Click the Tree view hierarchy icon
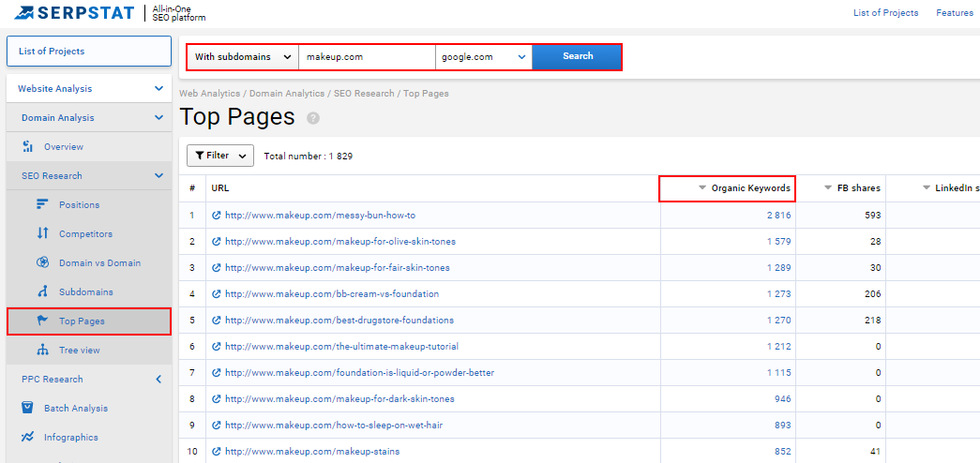The height and width of the screenshot is (463, 980). (42, 350)
